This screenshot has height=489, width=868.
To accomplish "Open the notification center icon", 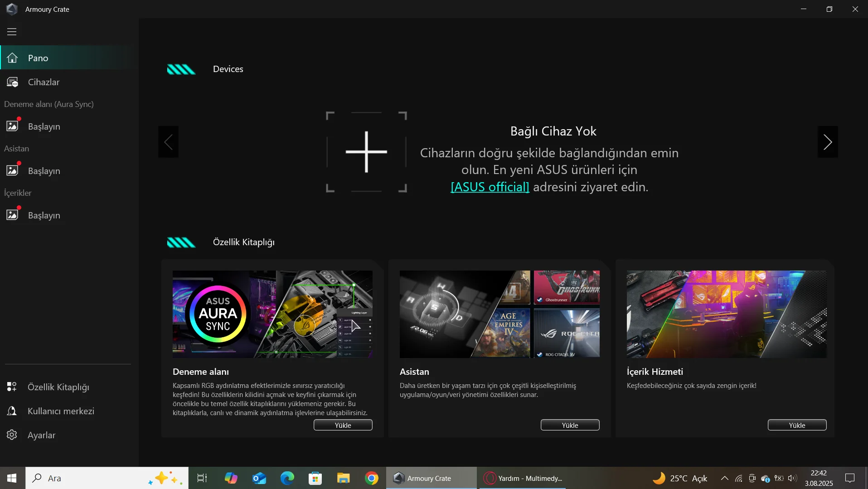I will click(850, 478).
